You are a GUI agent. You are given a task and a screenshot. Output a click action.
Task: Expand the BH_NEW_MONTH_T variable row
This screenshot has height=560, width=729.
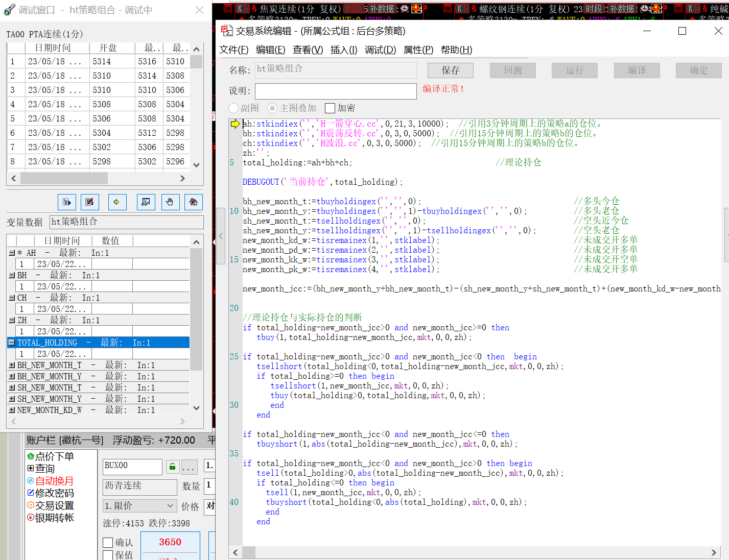point(12,365)
